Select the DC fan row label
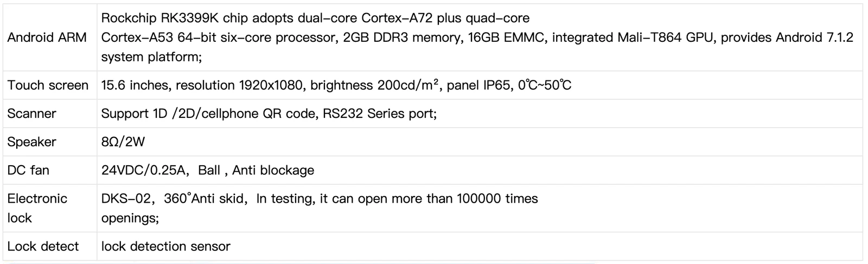Viewport: 868px width, 264px height. (x=28, y=170)
